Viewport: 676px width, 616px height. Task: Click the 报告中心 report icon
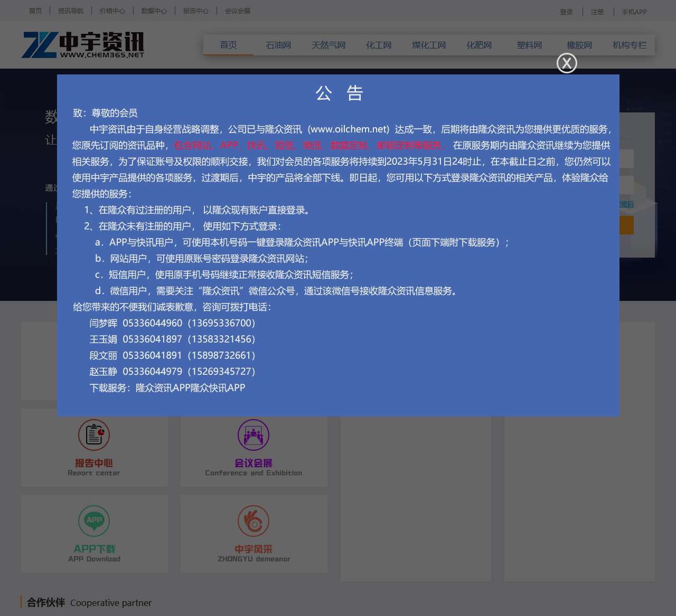[94, 435]
